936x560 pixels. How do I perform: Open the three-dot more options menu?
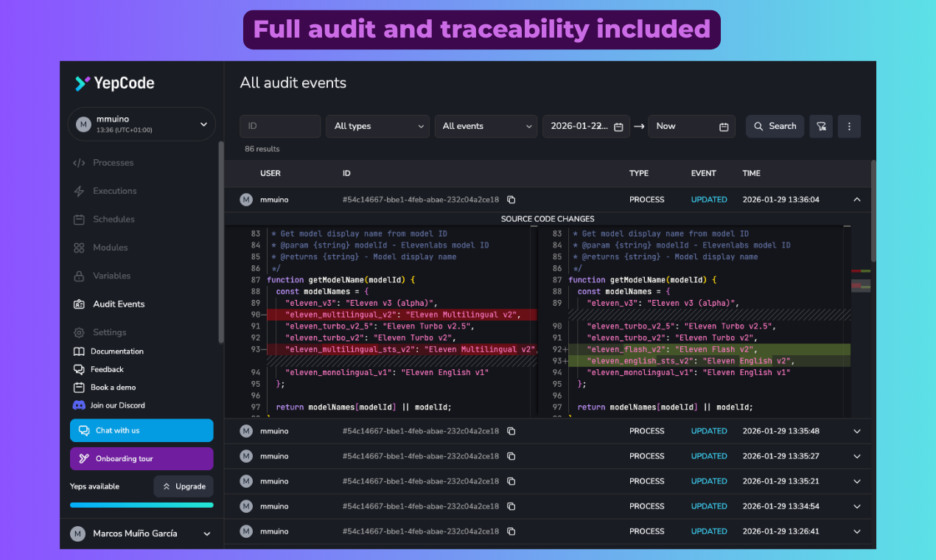(x=849, y=126)
